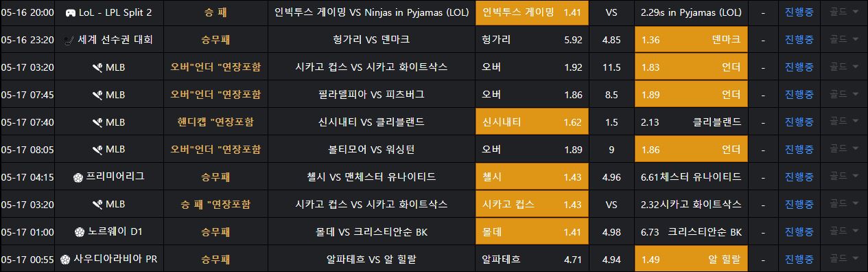This screenshot has height=272, width=868.
Task: Click the baseball icon in 필라델피아 VS 피츠버그 row
Action: [97, 94]
